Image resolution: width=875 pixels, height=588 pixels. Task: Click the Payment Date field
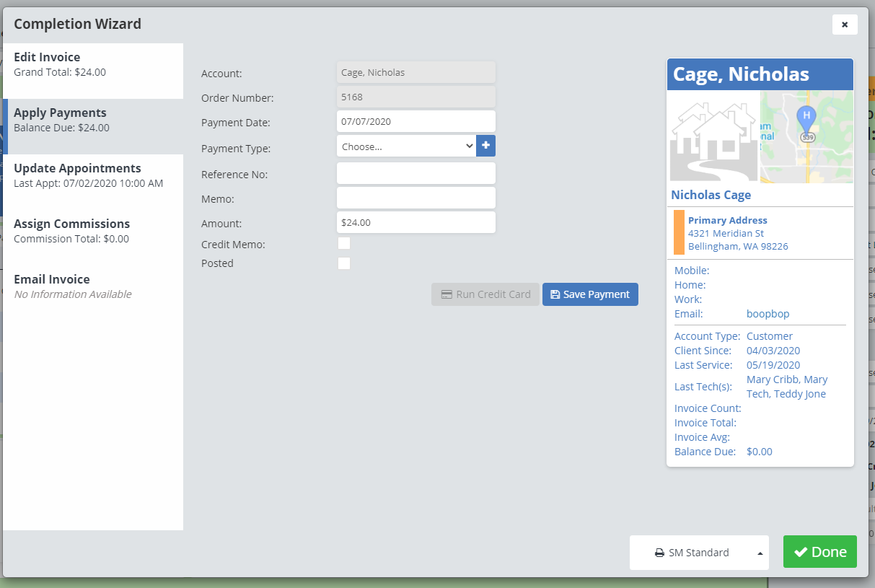(415, 121)
